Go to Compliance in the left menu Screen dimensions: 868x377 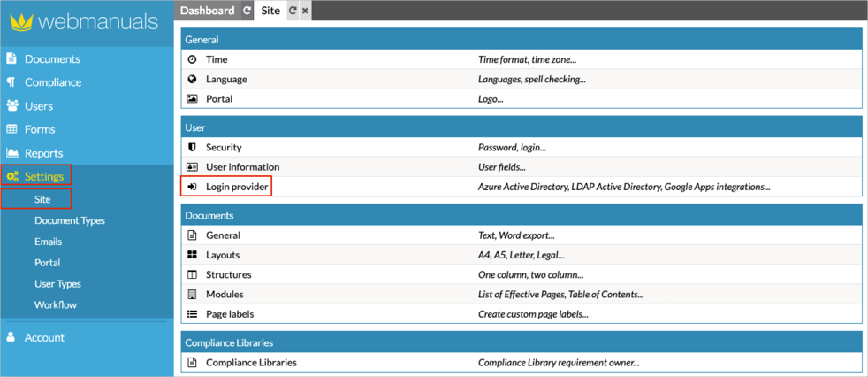pos(53,82)
